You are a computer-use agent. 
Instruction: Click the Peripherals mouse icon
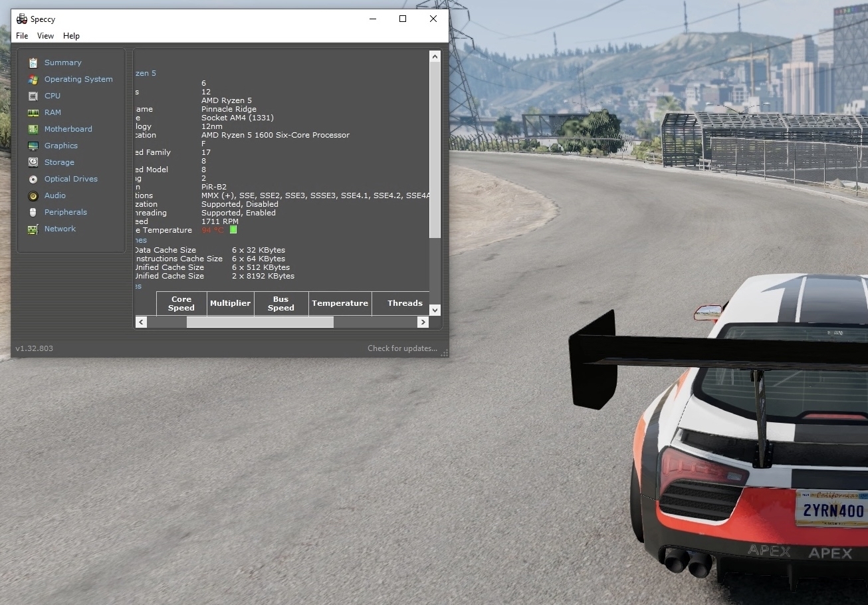(33, 212)
